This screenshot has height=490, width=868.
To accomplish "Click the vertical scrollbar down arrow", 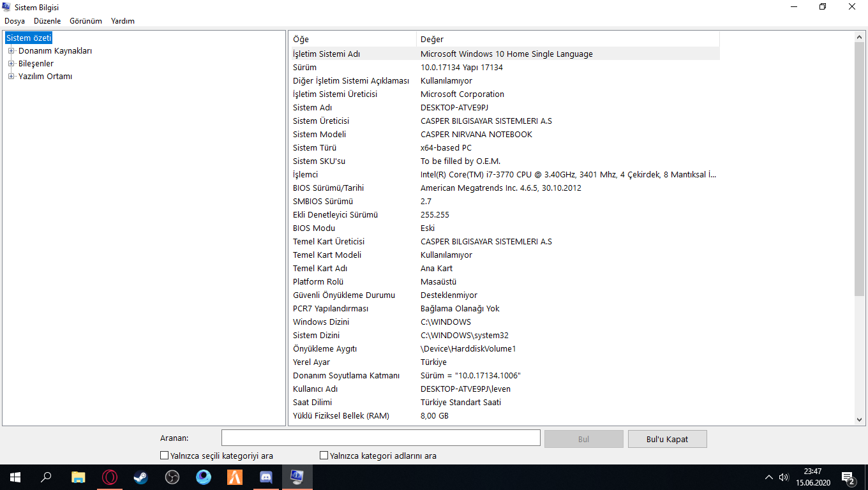I will pos(859,419).
